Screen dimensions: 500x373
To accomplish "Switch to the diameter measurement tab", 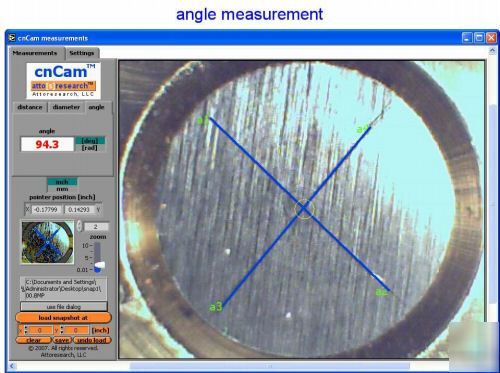I will tap(66, 107).
